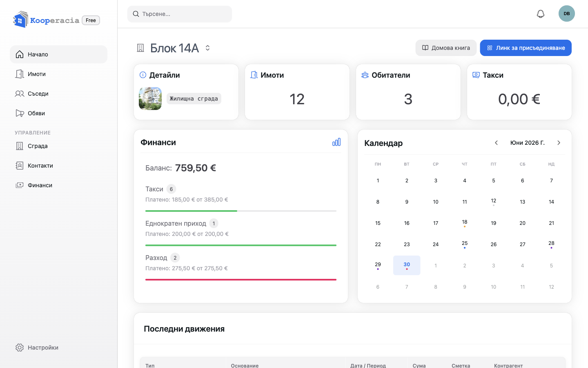Screen dimensions: 588x368
Task: Click Дата / Период column header
Action: click(368, 366)
